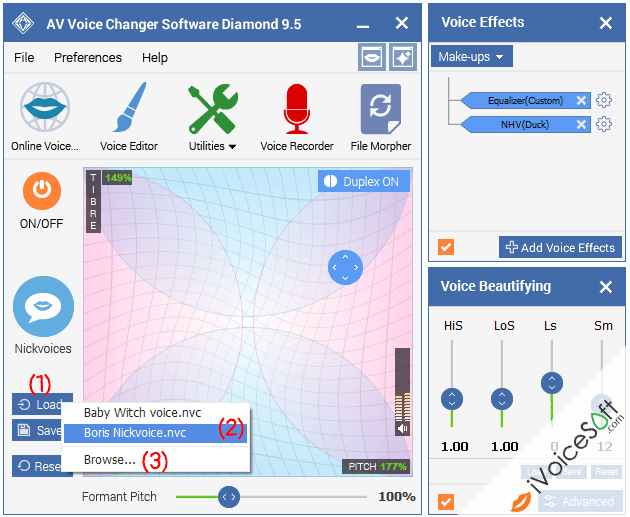Expand the Utilities dropdown arrow
630x517 pixels.
(x=232, y=147)
